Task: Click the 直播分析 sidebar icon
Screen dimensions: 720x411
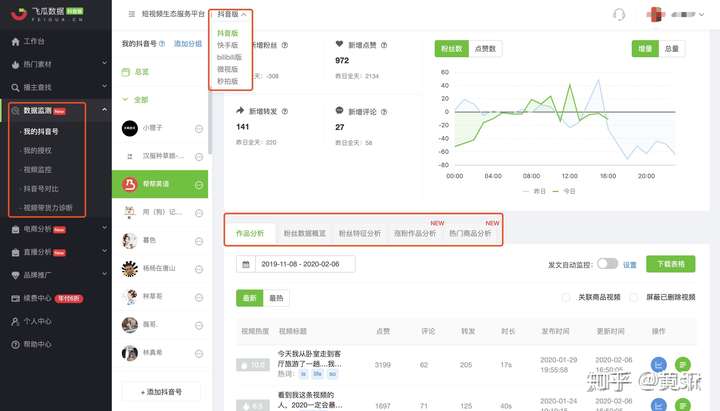Action: coord(16,252)
